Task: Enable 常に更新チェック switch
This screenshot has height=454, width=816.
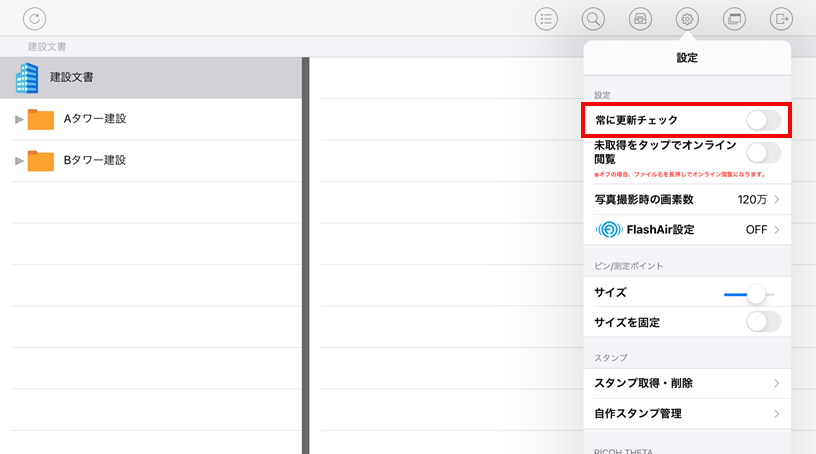Action: point(763,120)
